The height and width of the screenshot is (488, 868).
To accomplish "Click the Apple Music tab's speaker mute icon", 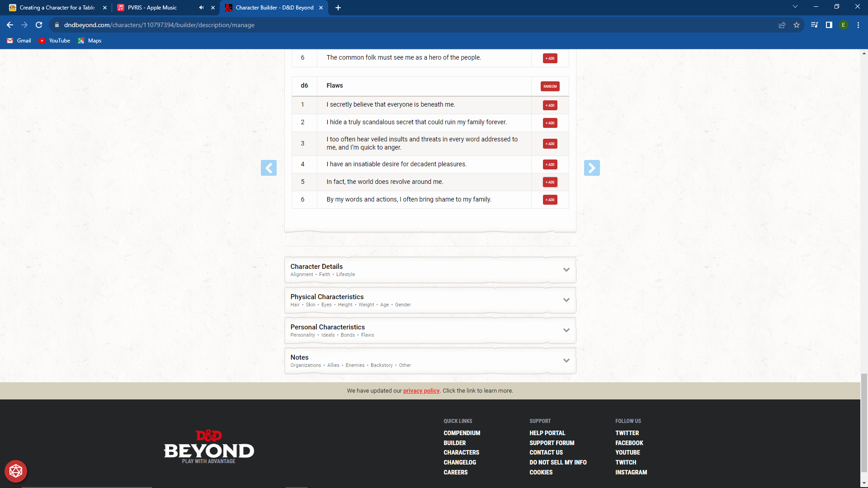I will (x=201, y=7).
